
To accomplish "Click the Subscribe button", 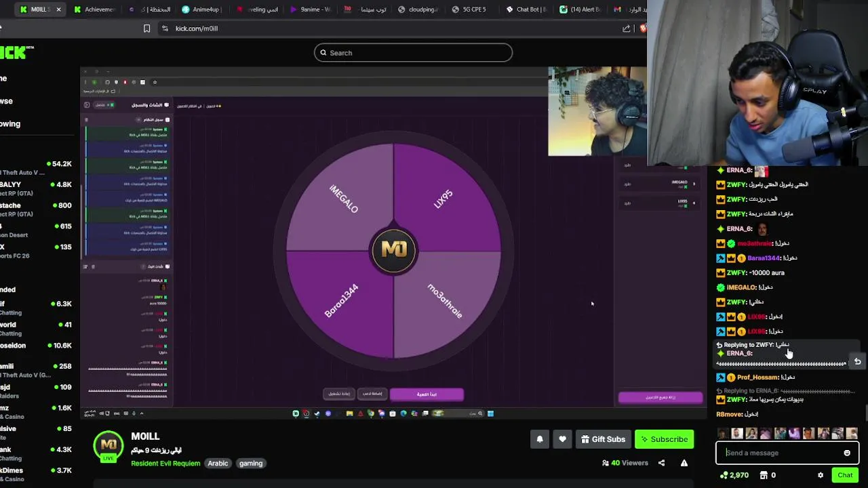I will point(664,439).
